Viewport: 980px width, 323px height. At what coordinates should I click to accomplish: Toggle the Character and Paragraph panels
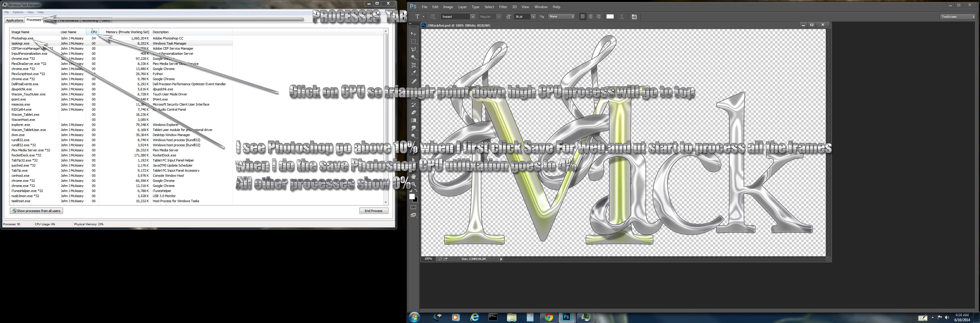coord(634,17)
